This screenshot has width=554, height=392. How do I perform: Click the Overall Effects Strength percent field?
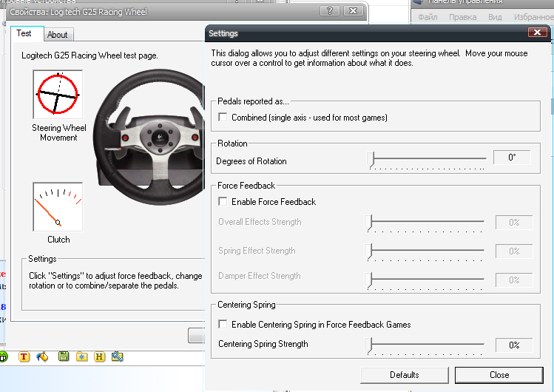[x=514, y=223]
